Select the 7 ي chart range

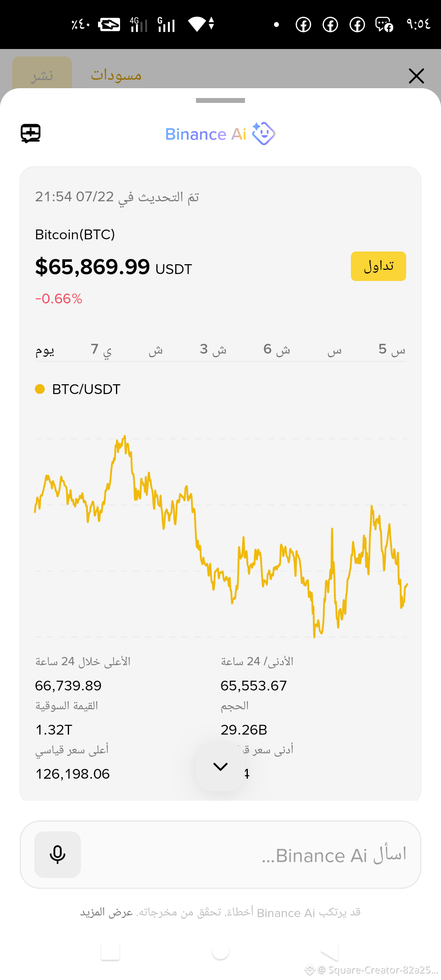(x=101, y=350)
